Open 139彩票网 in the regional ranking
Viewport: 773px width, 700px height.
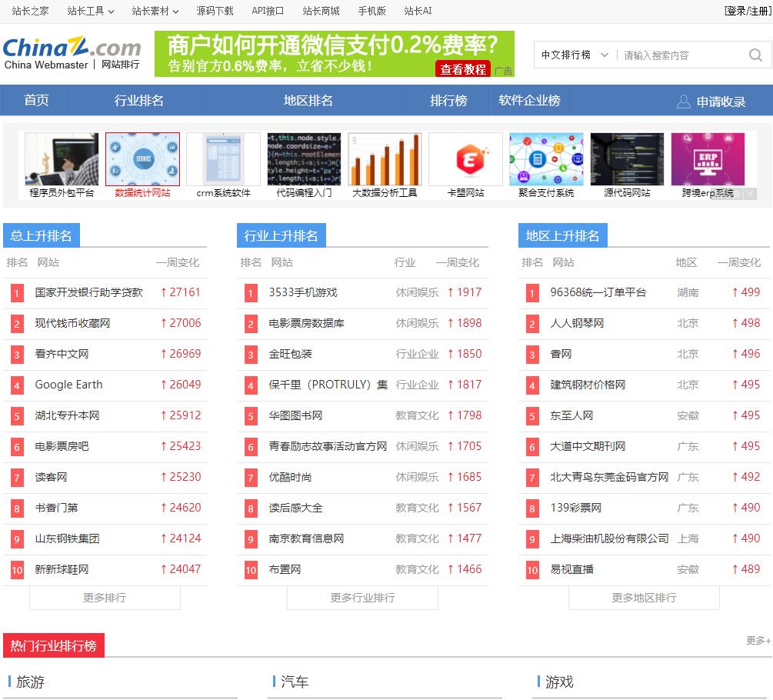(x=576, y=508)
